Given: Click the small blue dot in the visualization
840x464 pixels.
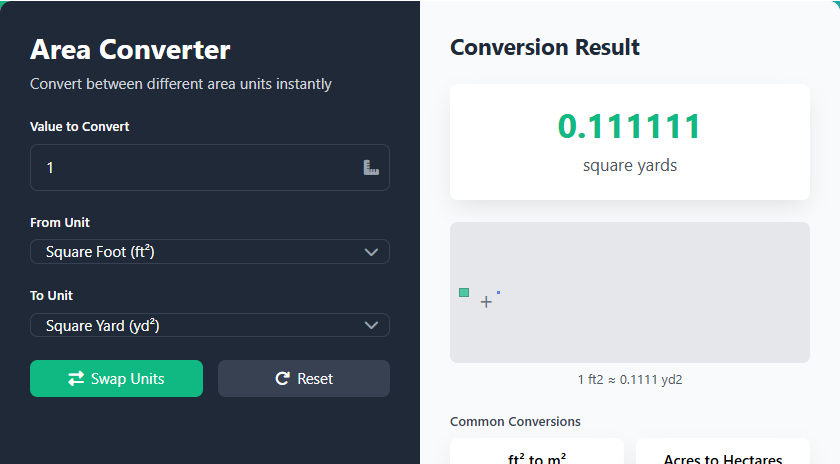Looking at the screenshot, I should click(498, 292).
